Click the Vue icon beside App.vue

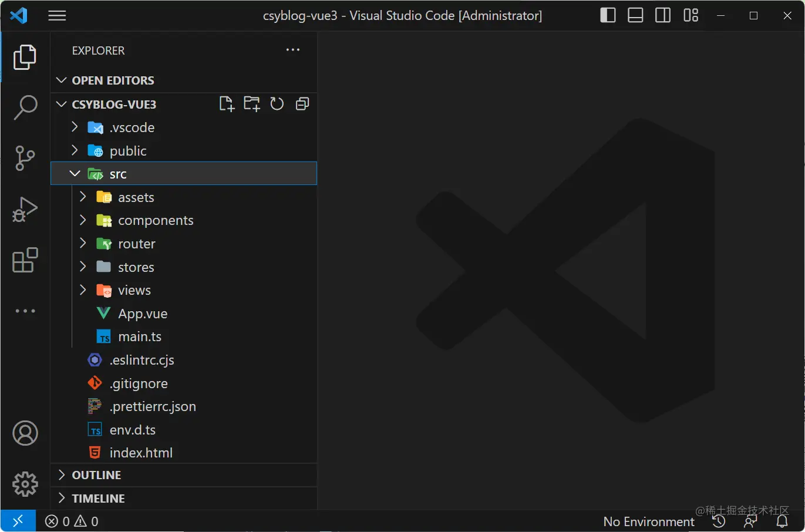tap(103, 314)
